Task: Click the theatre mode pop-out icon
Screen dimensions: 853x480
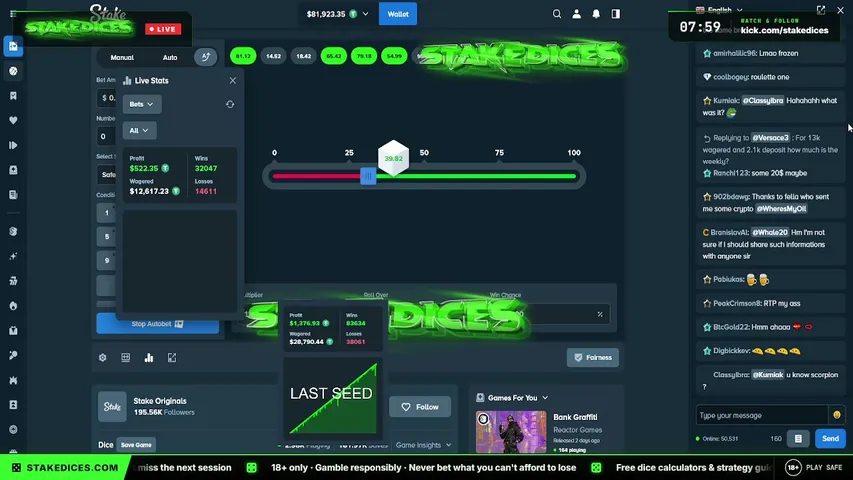Action: (x=172, y=358)
